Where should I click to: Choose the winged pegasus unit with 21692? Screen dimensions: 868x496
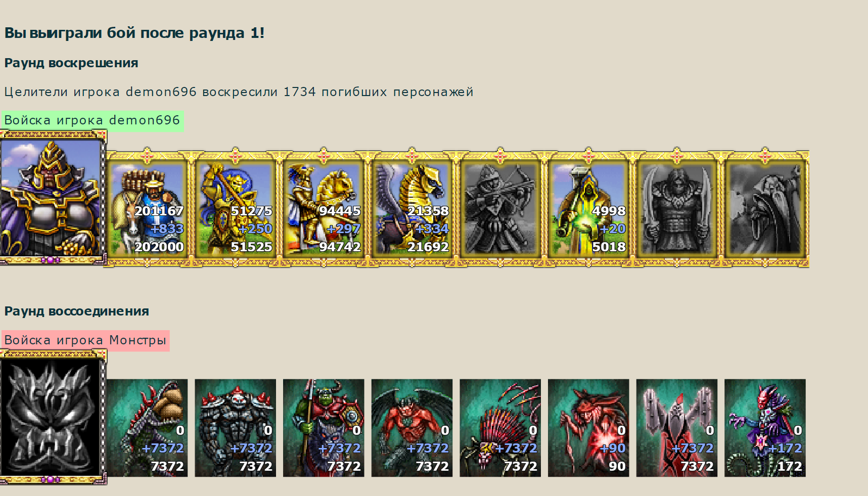pyautogui.click(x=412, y=208)
